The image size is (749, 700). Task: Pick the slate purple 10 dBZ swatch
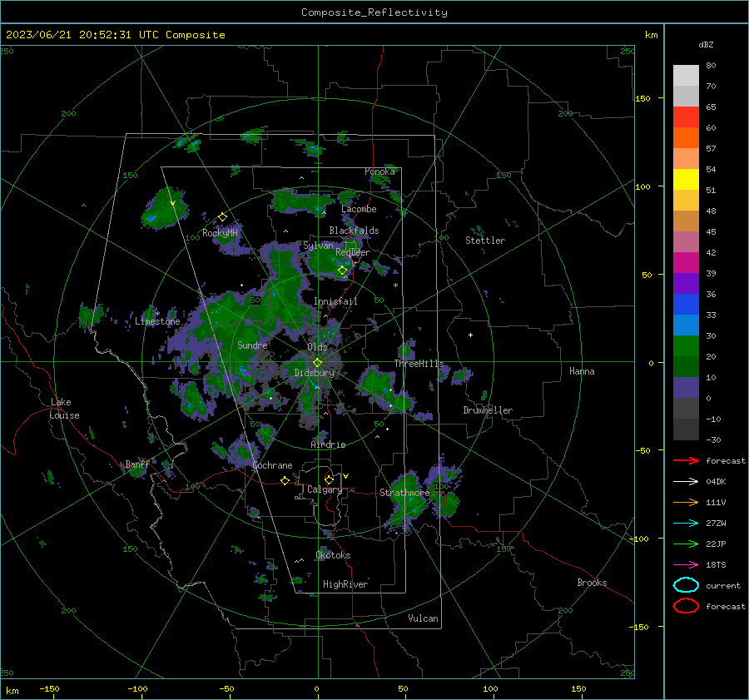[x=686, y=387]
